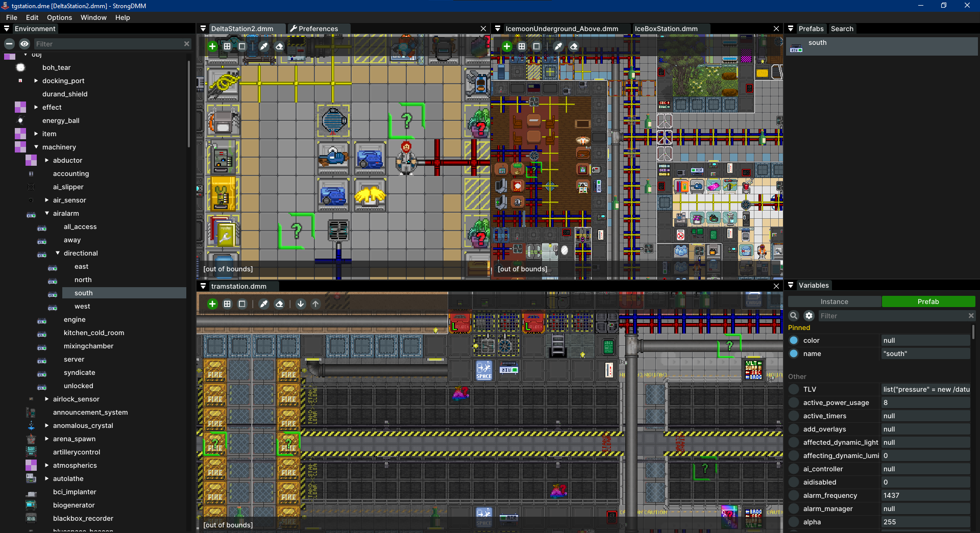Edit the alpha value field showing 255
This screenshot has height=533, width=980.
pos(926,522)
